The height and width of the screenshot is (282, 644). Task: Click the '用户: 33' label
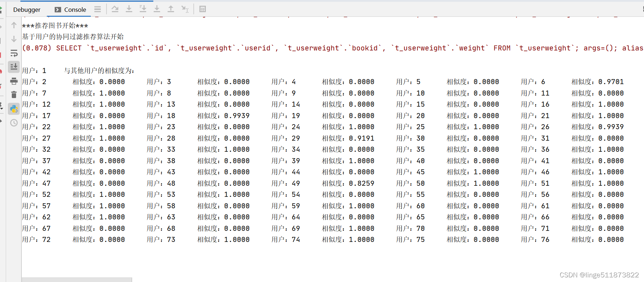point(161,149)
